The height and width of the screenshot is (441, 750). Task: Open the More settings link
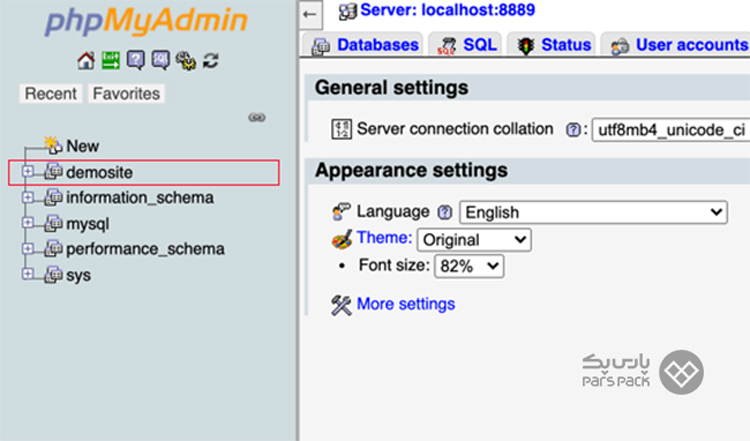click(406, 304)
